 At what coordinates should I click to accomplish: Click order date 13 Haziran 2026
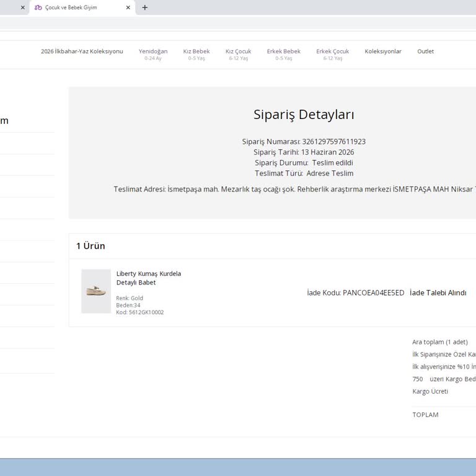[x=327, y=152]
